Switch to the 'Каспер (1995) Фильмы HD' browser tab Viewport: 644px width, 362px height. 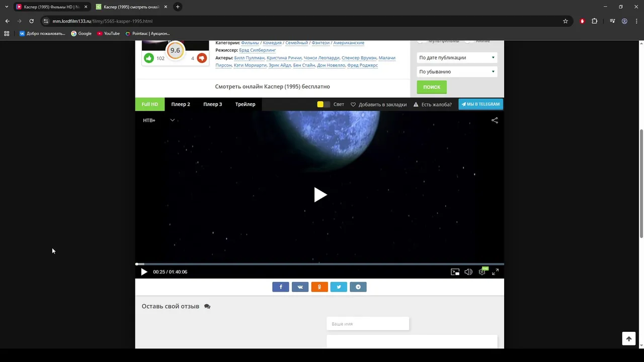click(x=52, y=7)
